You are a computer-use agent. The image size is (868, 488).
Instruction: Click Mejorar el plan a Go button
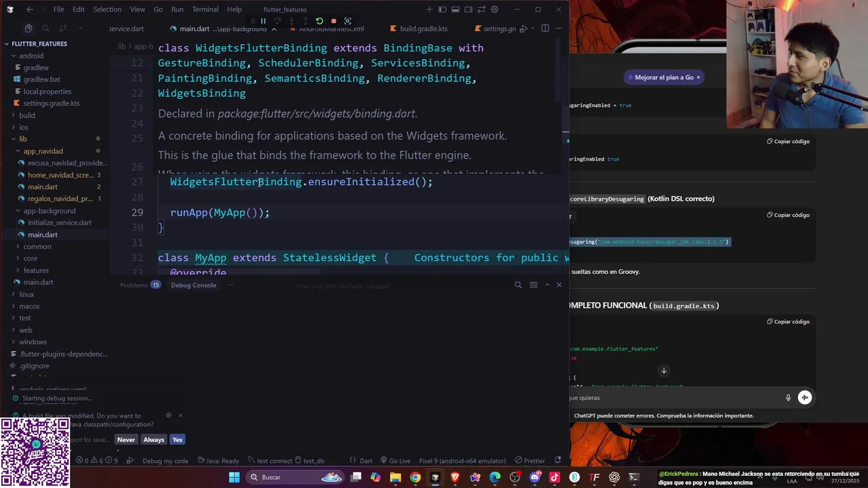pos(660,77)
